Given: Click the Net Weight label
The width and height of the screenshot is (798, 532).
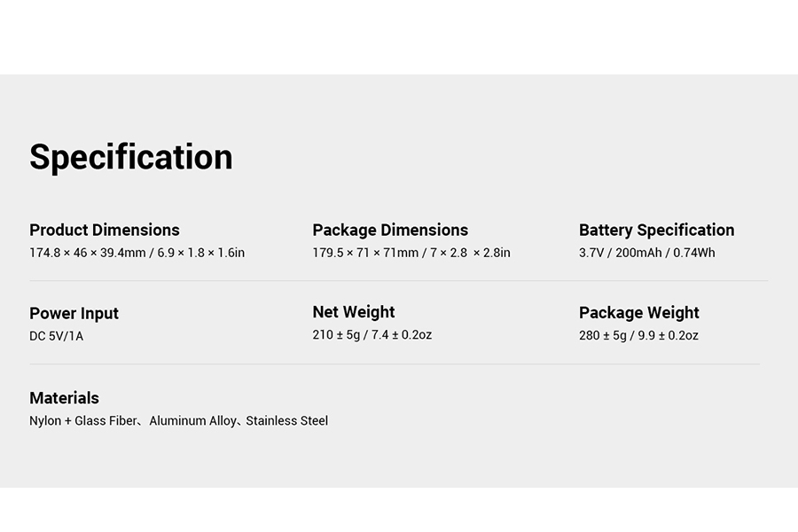Looking at the screenshot, I should (354, 312).
